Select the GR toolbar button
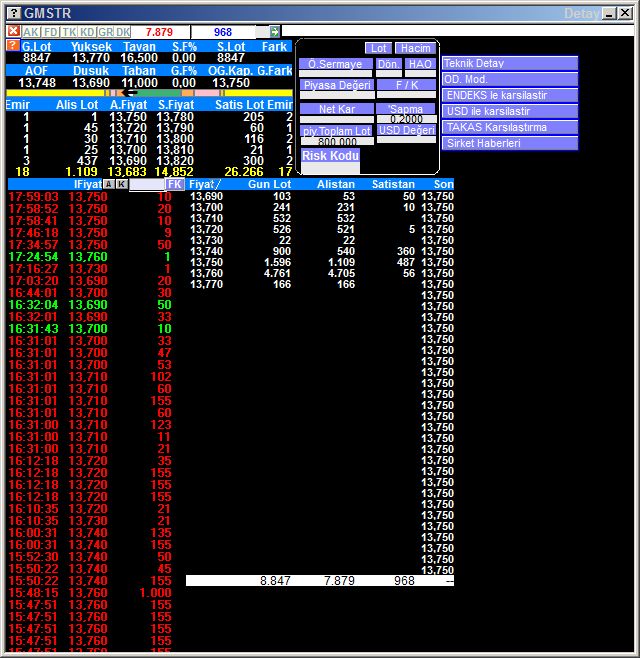Image resolution: width=640 pixels, height=658 pixels. (105, 32)
